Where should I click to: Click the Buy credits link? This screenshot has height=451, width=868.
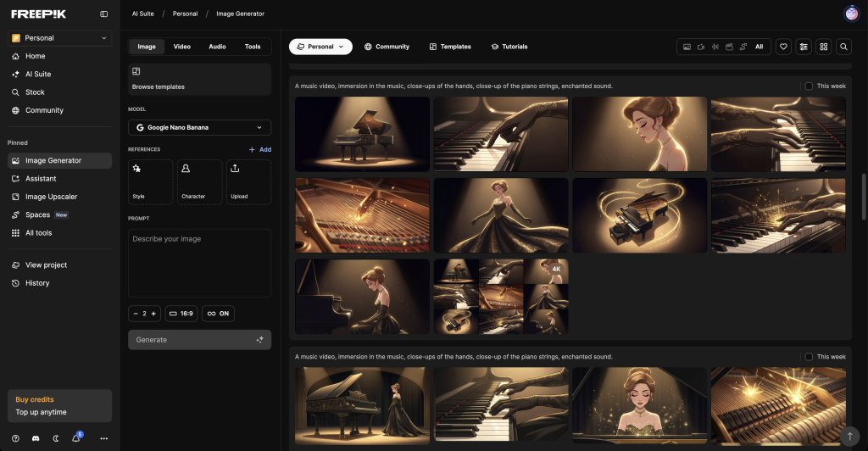35,399
